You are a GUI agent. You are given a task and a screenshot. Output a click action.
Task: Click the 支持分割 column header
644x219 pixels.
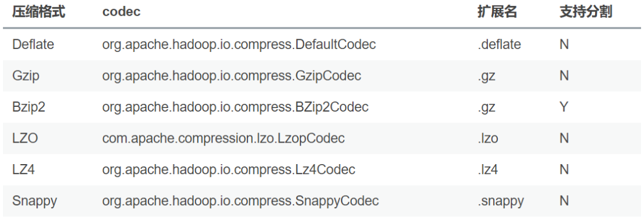point(586,12)
